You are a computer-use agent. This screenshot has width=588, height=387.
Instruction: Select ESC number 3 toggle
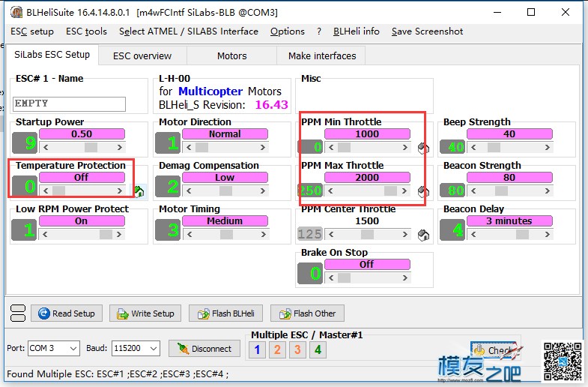tap(298, 349)
